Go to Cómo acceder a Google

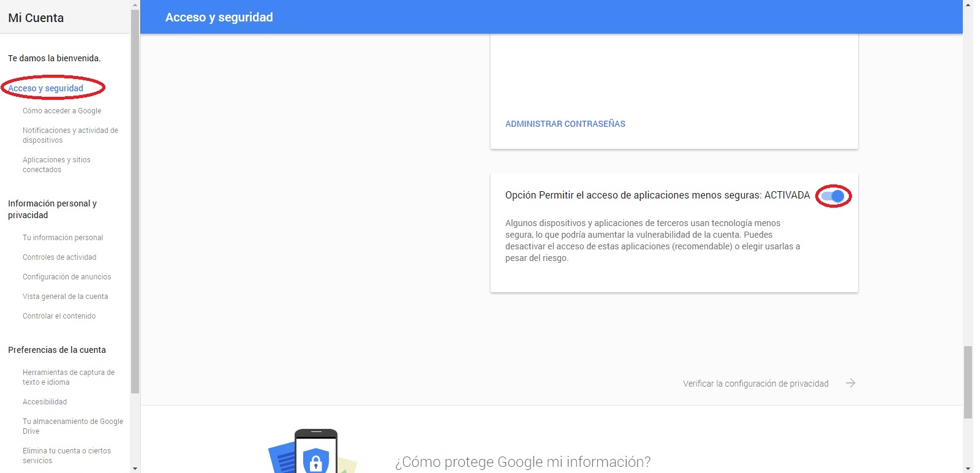[62, 111]
